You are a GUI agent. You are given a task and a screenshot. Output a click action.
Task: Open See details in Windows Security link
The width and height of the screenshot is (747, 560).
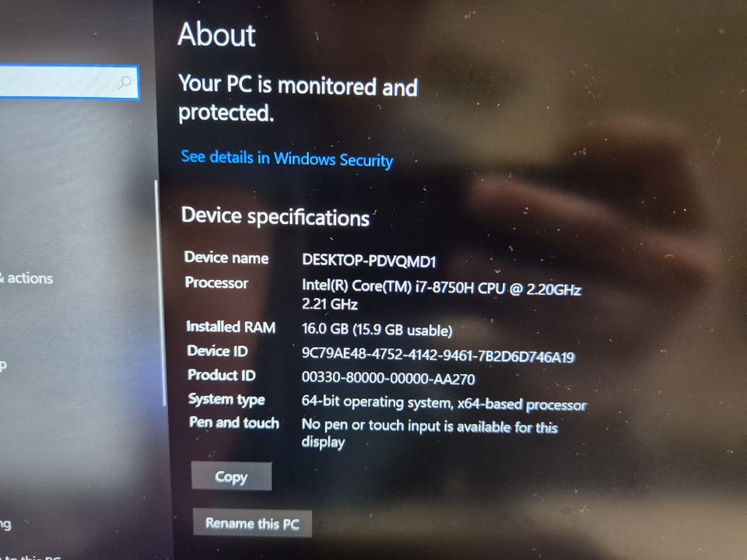287,159
